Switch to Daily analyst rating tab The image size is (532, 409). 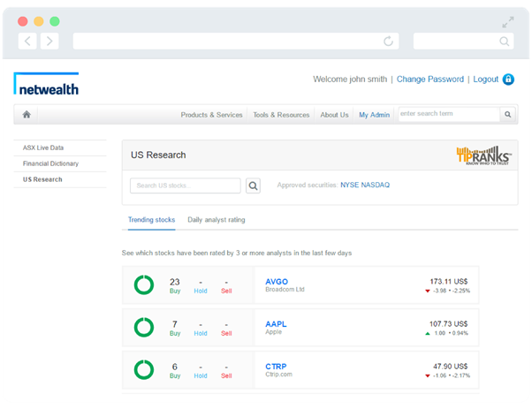pos(217,220)
